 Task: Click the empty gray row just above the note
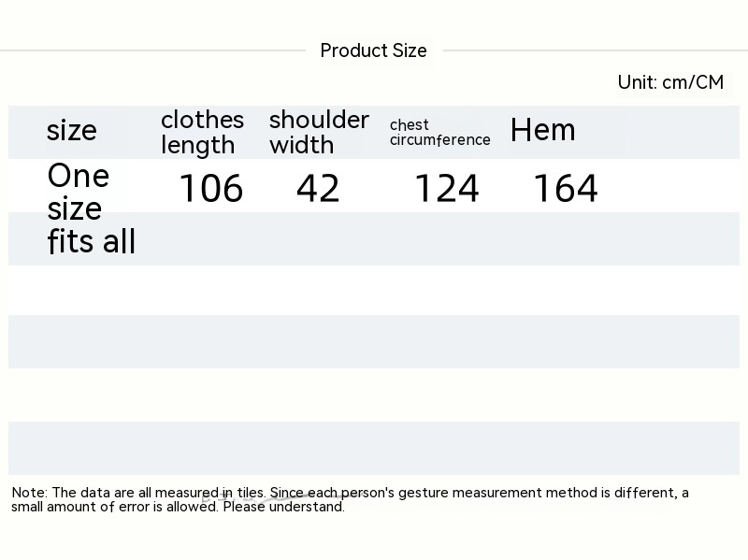(x=374, y=448)
